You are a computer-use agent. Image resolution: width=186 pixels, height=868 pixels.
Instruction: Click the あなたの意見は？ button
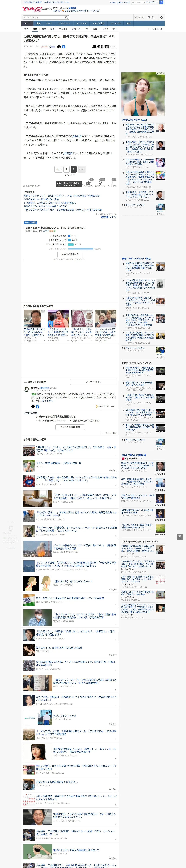point(70,254)
